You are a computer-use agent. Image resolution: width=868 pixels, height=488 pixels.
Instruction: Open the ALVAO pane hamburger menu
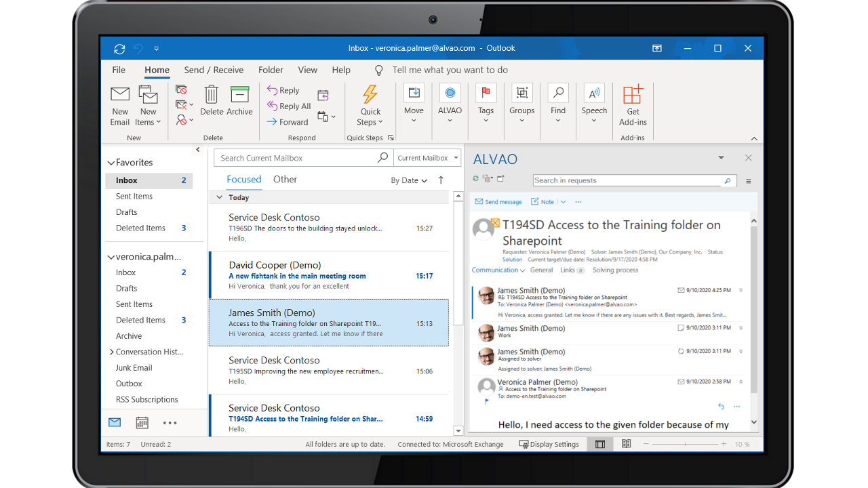coord(749,181)
